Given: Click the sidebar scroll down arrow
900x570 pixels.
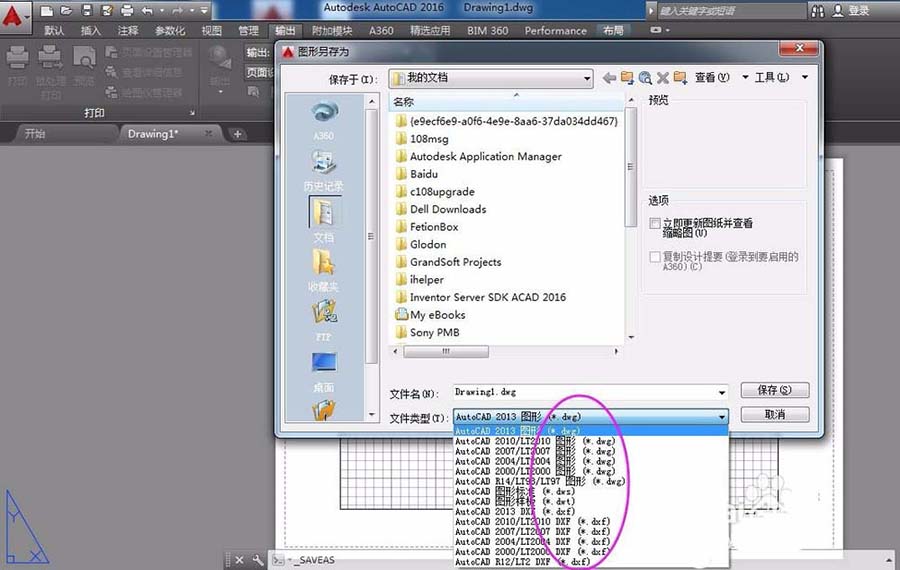Looking at the screenshot, I should (x=371, y=414).
